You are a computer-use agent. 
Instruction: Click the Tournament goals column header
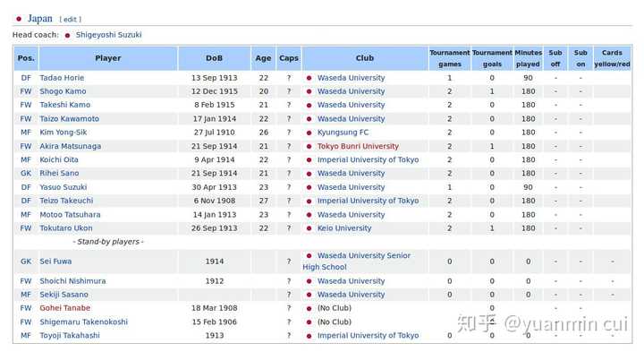492,58
